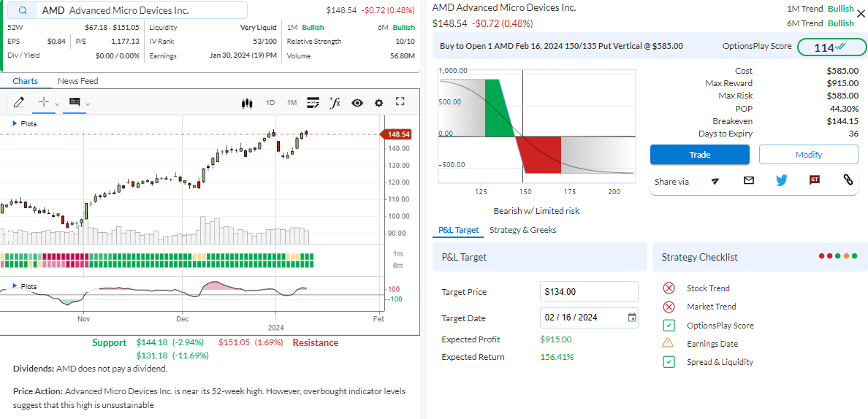Click the 1m trend strip label

(398, 254)
